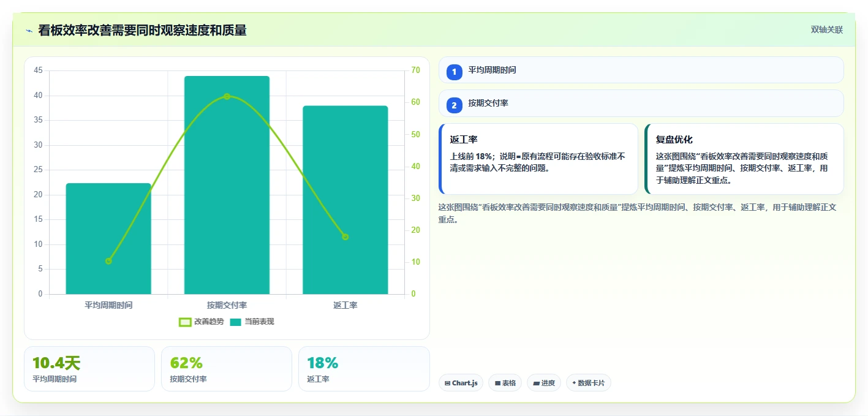Click the number 2 badge icon

point(455,105)
